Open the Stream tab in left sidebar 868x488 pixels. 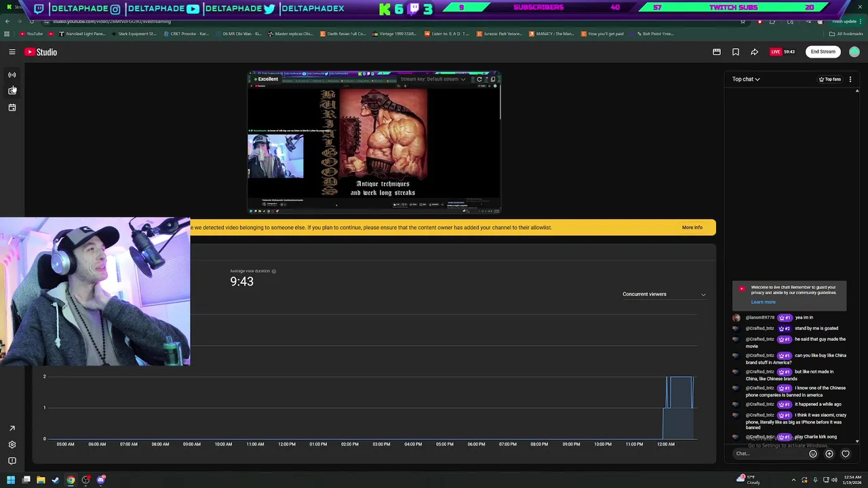pos(12,75)
